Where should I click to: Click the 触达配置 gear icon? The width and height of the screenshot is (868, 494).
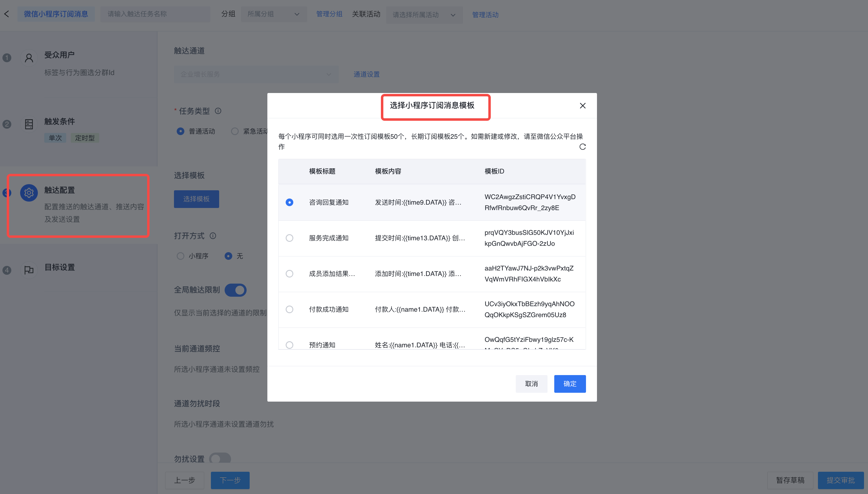(29, 193)
